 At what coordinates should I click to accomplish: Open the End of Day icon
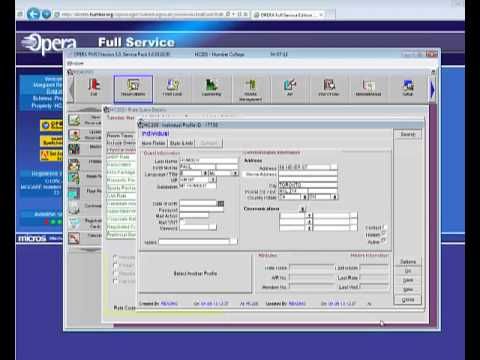(x=329, y=88)
